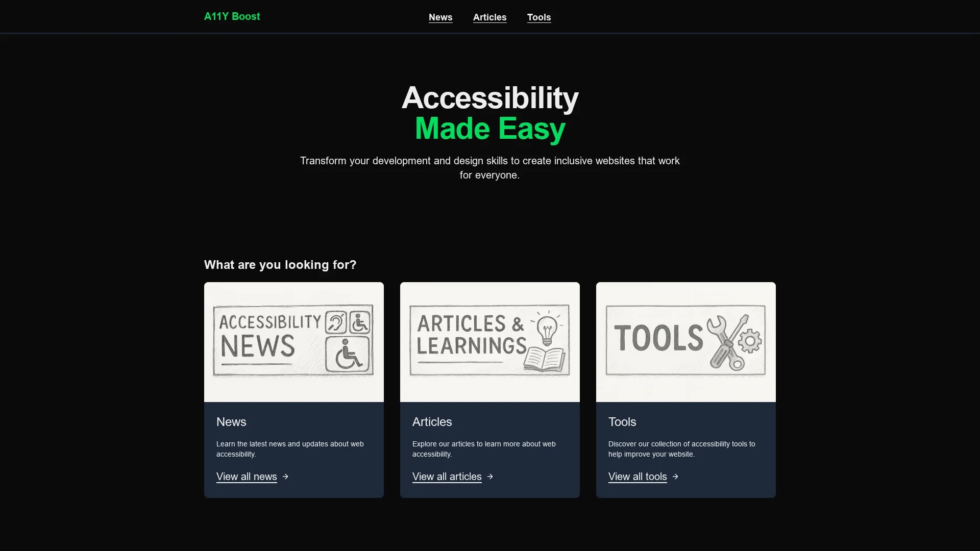This screenshot has width=980, height=551.
Task: Click the Articles card heading
Action: (x=432, y=422)
